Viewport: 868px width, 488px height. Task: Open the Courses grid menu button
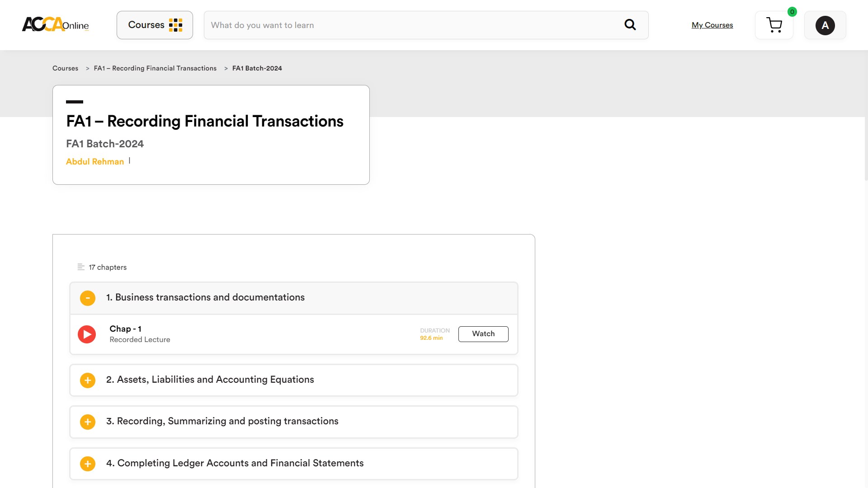[x=155, y=25]
